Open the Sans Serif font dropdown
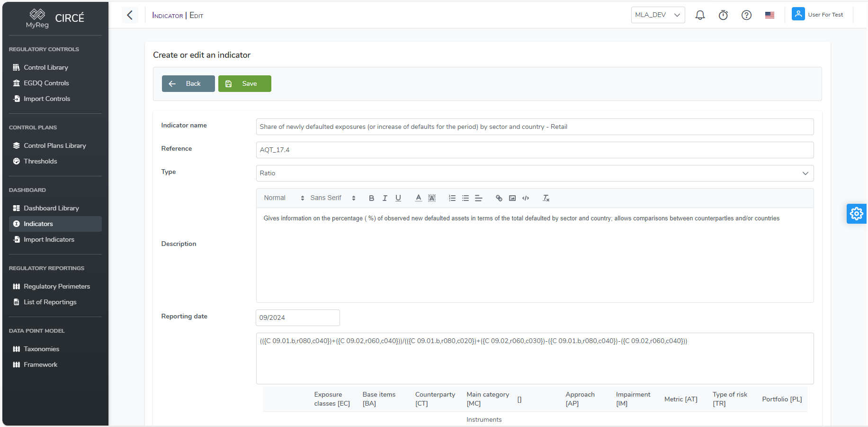The width and height of the screenshot is (868, 427). click(x=332, y=198)
